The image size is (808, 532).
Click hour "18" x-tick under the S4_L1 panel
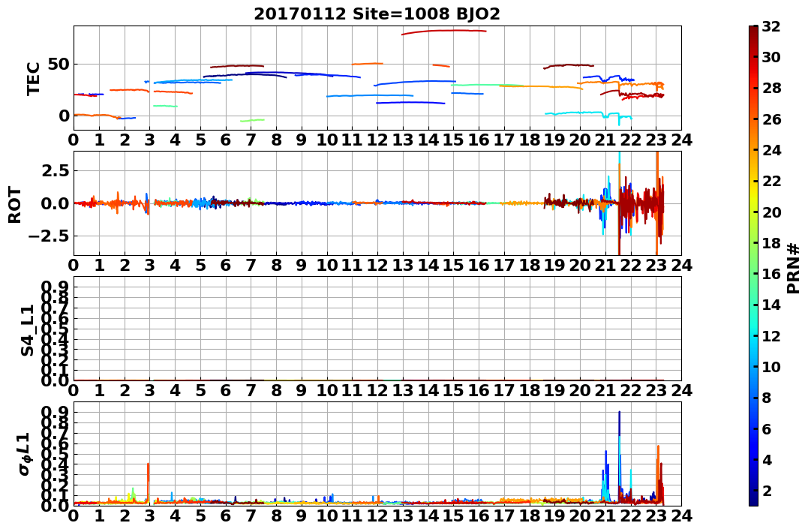529,390
